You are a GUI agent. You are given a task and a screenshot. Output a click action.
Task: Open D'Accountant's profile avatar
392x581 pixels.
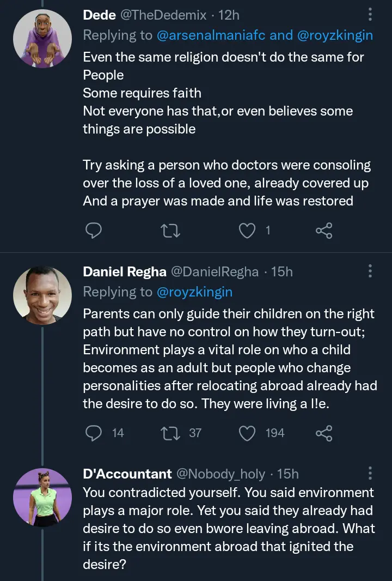pos(42,497)
